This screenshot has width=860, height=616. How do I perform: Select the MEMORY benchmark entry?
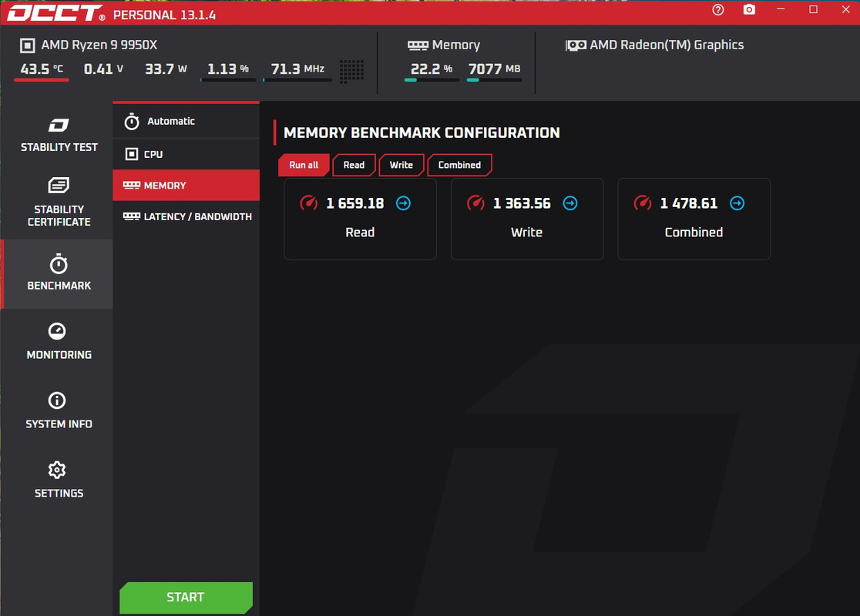(x=186, y=186)
